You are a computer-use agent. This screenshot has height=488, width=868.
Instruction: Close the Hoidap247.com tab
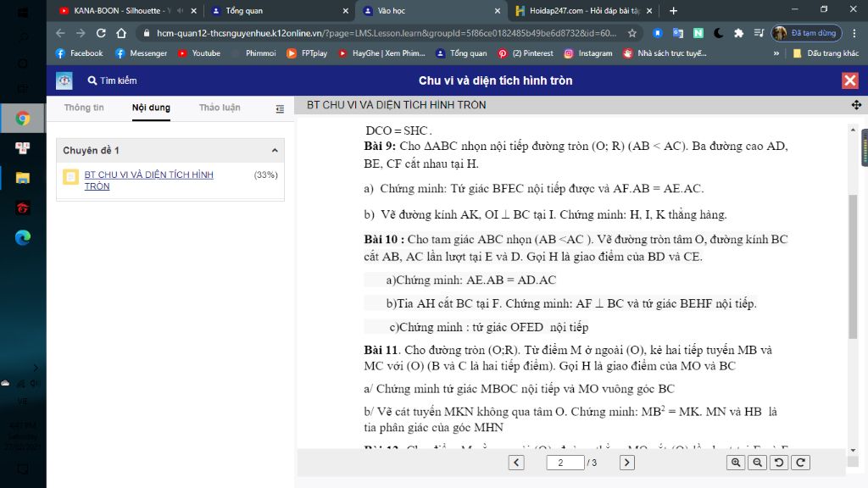[649, 10]
